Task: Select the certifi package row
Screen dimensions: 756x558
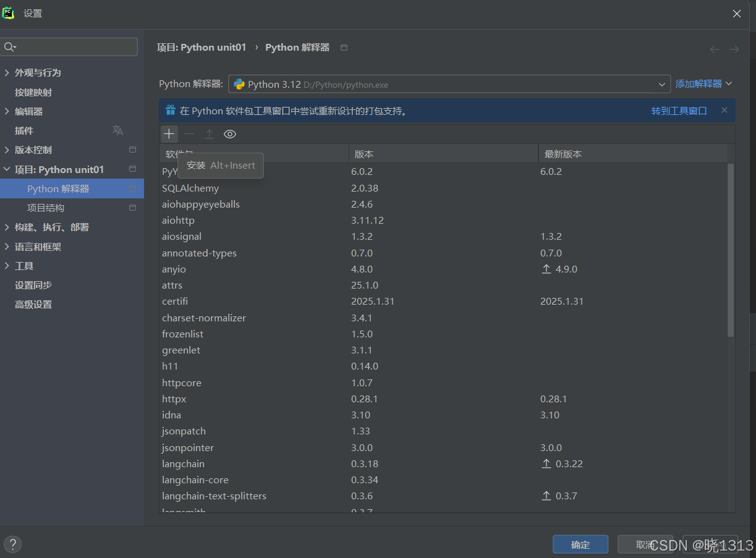Action: pos(443,301)
